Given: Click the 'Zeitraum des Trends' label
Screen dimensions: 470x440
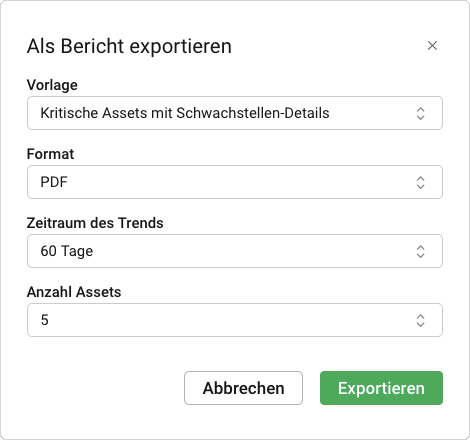Looking at the screenshot, I should point(95,223).
